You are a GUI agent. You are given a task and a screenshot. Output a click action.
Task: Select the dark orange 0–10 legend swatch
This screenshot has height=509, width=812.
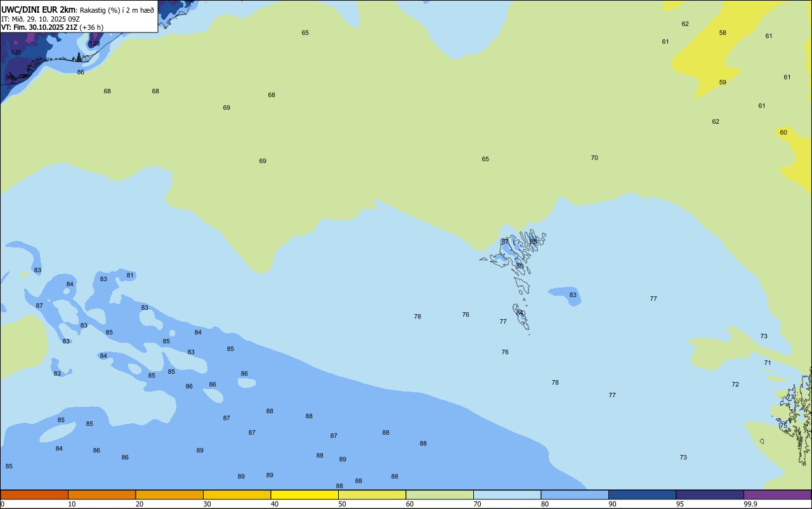tap(34, 494)
